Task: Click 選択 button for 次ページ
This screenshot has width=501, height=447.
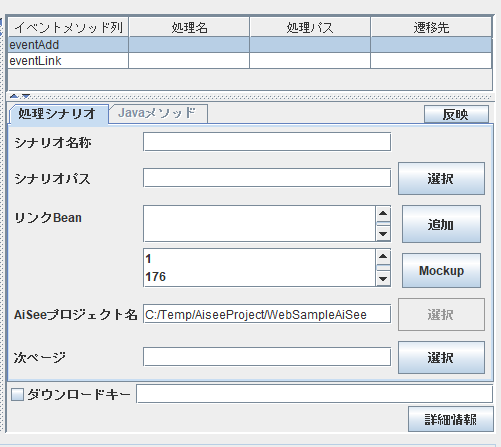Action: tap(441, 357)
